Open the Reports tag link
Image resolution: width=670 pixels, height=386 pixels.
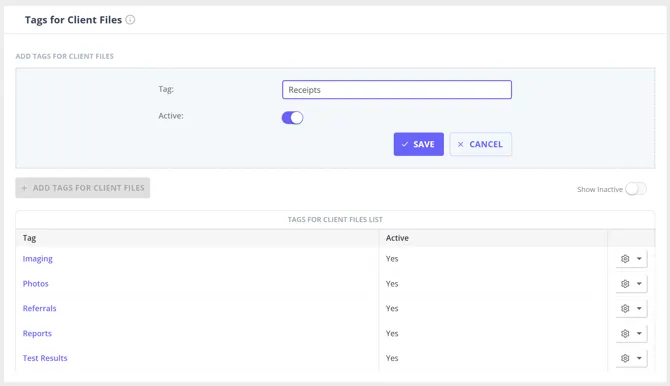coord(37,333)
